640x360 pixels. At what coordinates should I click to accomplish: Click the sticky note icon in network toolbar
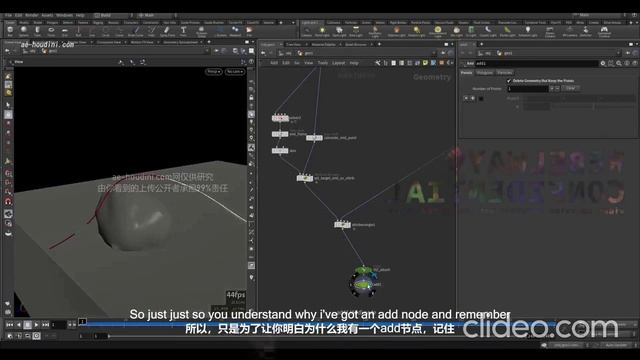coord(425,63)
